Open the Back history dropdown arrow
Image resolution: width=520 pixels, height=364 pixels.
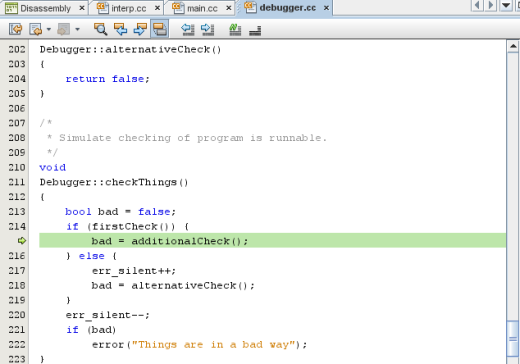[49, 29]
